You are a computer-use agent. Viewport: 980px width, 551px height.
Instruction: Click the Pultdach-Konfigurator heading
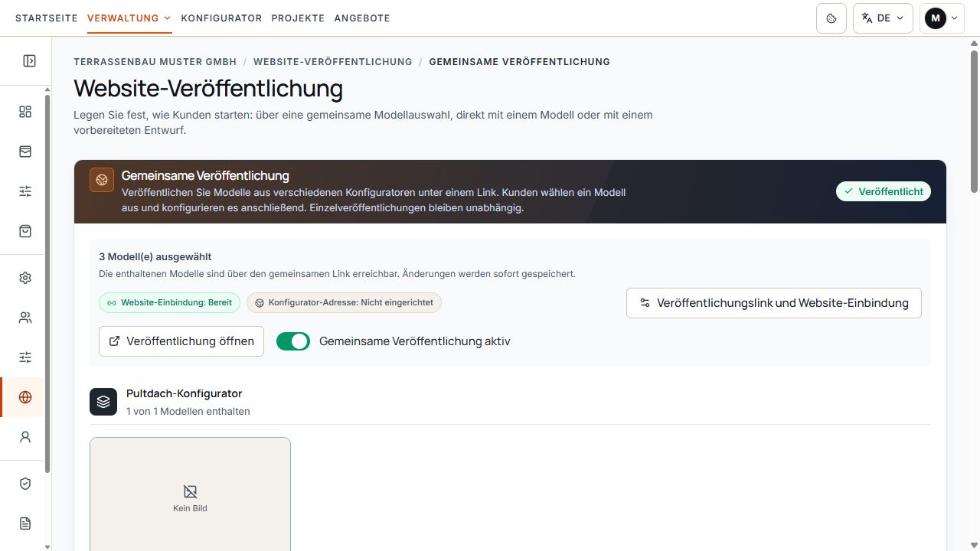click(184, 393)
